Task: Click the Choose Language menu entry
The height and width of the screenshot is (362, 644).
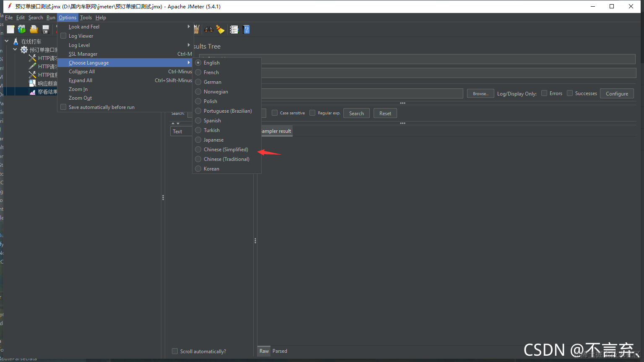Action: [x=125, y=63]
